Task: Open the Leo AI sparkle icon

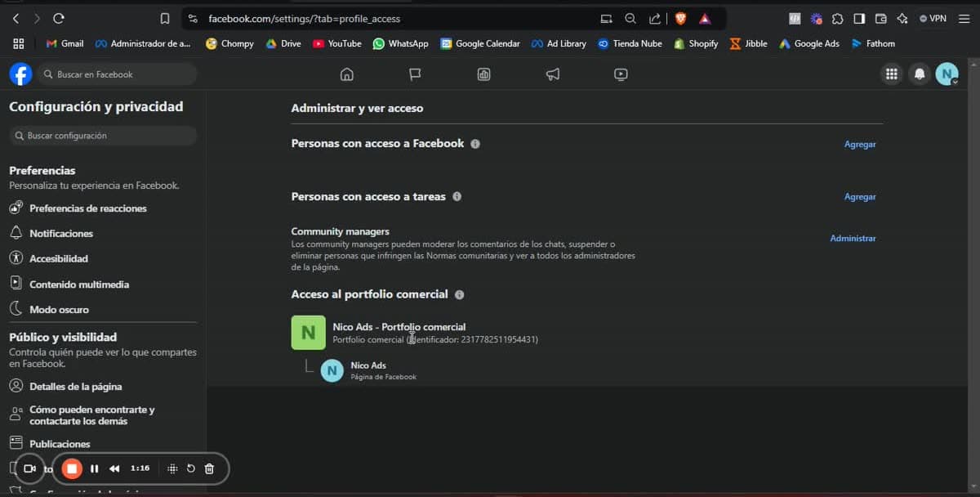Action: [902, 18]
